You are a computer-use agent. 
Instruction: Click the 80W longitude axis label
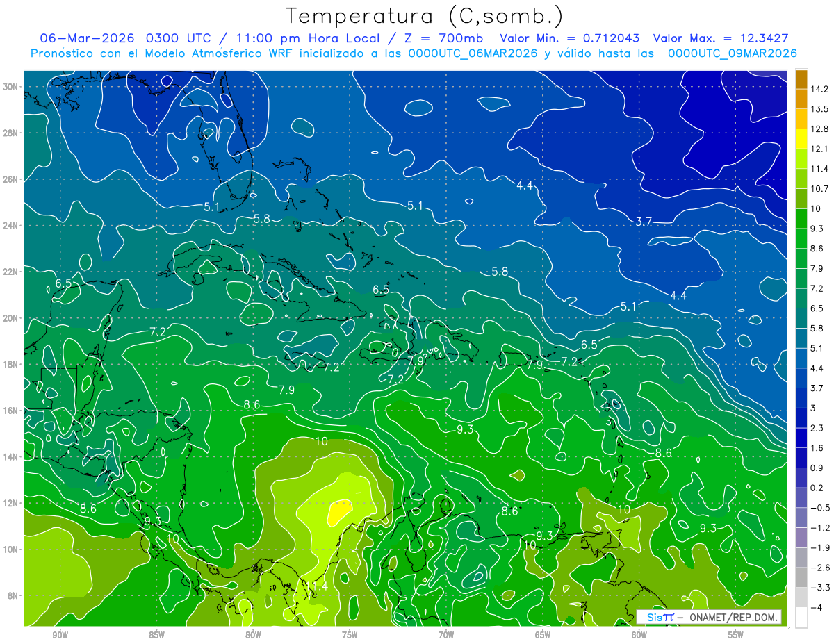253,635
